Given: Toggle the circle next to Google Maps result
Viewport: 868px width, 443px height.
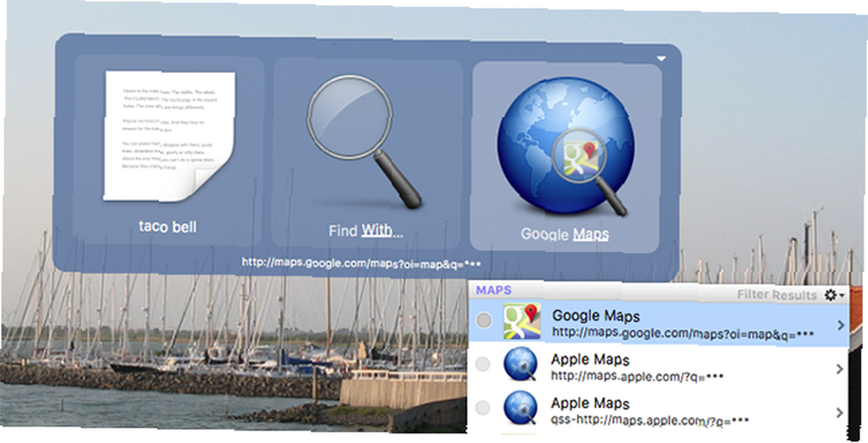Looking at the screenshot, I should [x=483, y=320].
